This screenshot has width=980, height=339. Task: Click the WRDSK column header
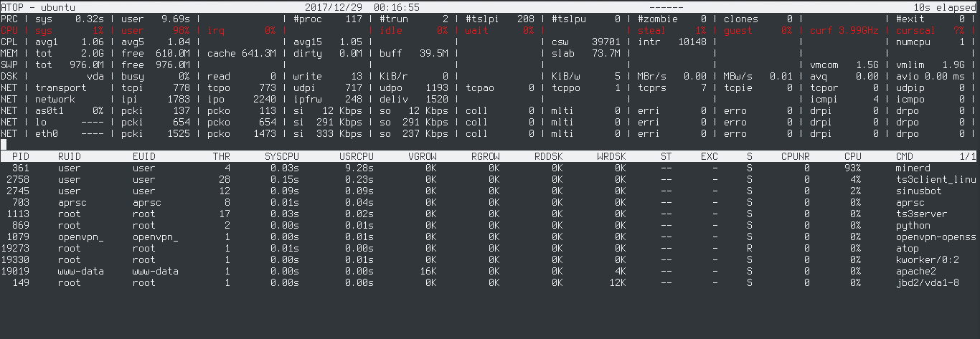611,156
